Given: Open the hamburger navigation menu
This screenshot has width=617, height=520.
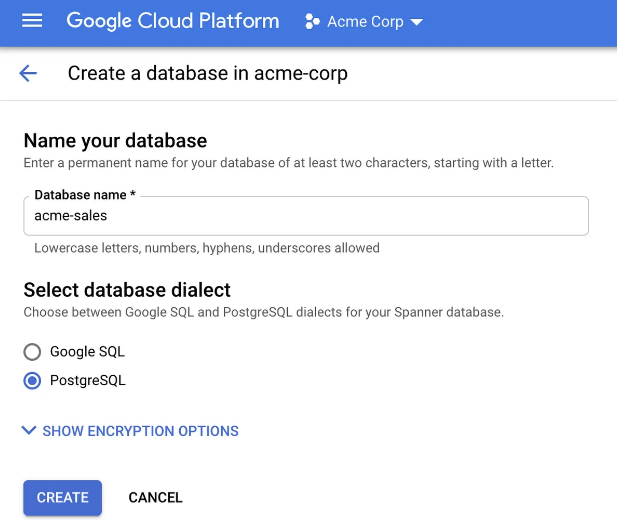Looking at the screenshot, I should (x=32, y=20).
